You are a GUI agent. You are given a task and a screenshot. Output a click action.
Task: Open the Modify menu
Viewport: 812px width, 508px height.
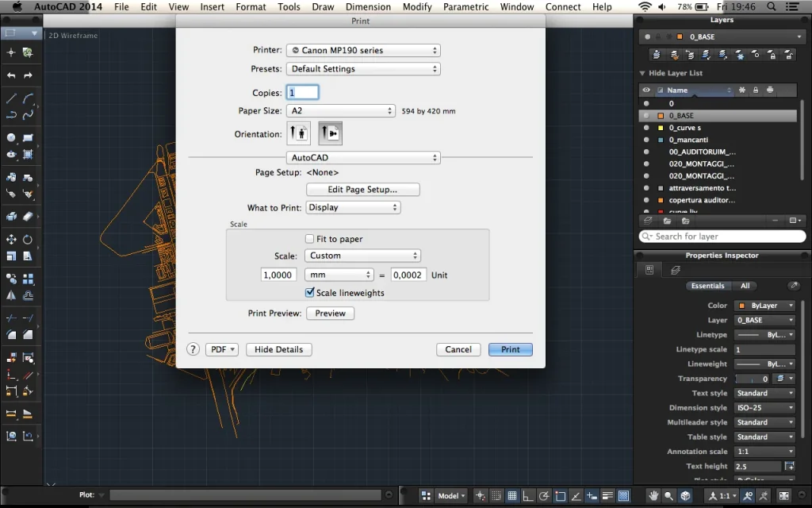coord(417,6)
